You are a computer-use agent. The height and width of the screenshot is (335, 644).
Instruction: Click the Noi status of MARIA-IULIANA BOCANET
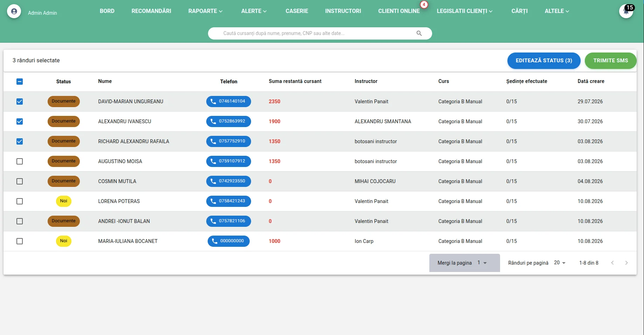64,241
